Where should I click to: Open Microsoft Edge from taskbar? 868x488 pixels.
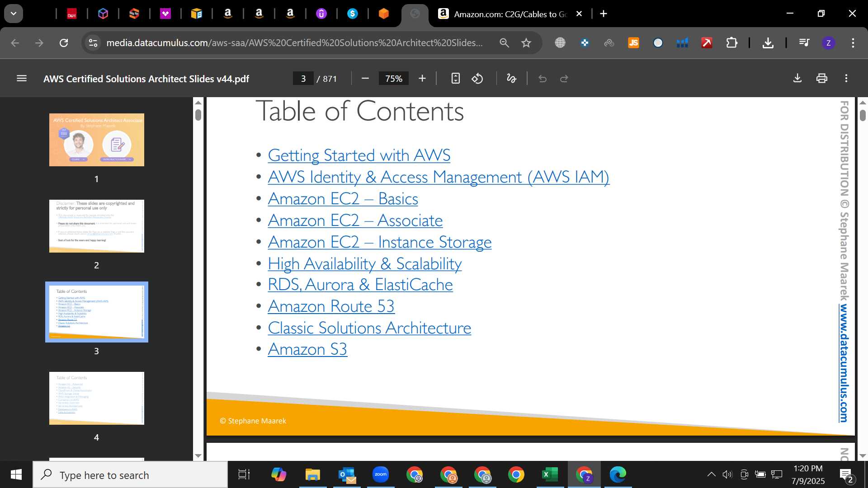618,474
